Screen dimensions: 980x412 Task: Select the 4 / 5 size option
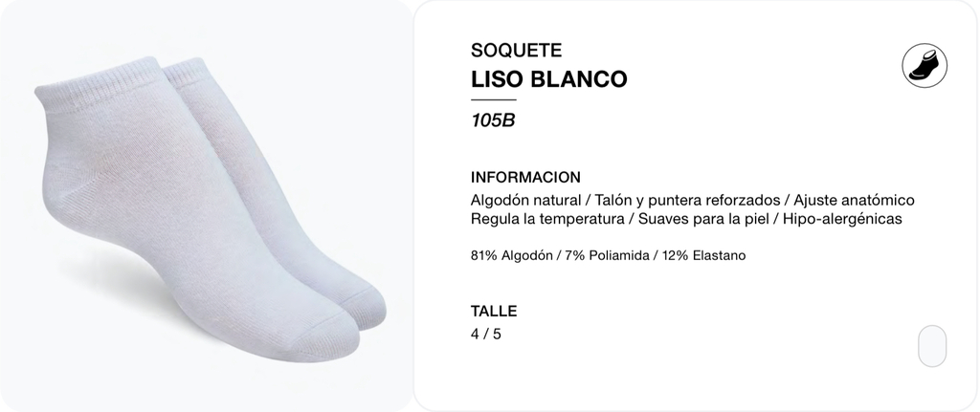pos(485,334)
